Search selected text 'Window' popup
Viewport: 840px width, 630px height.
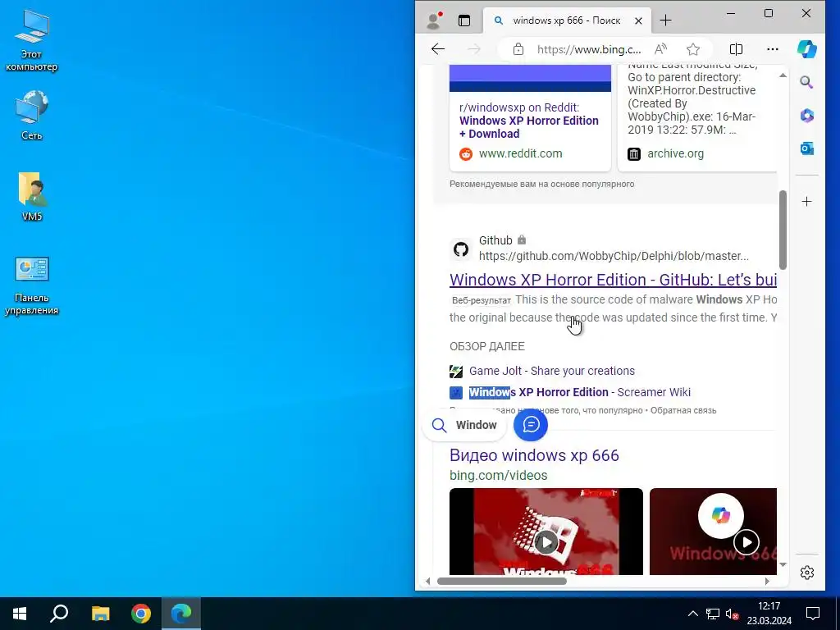coord(464,426)
